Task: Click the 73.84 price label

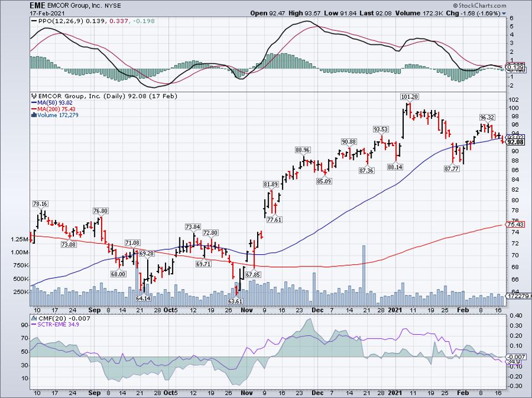Action: [193, 227]
